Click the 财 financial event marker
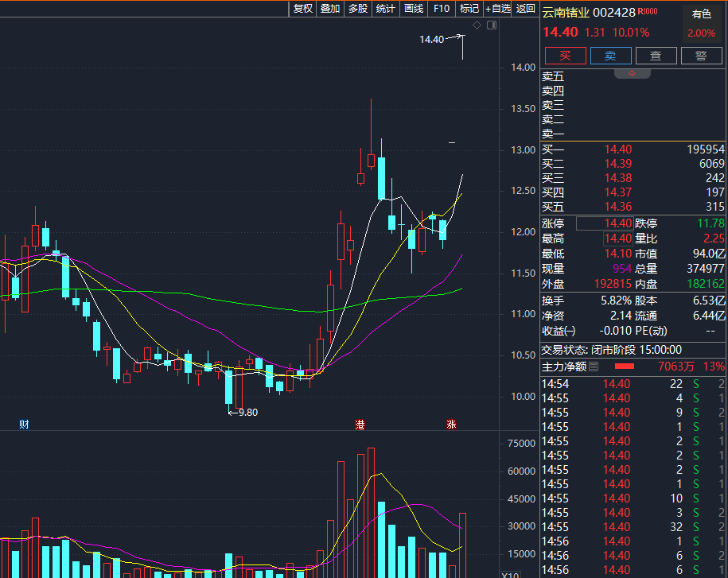Image resolution: width=728 pixels, height=578 pixels. pyautogui.click(x=24, y=425)
